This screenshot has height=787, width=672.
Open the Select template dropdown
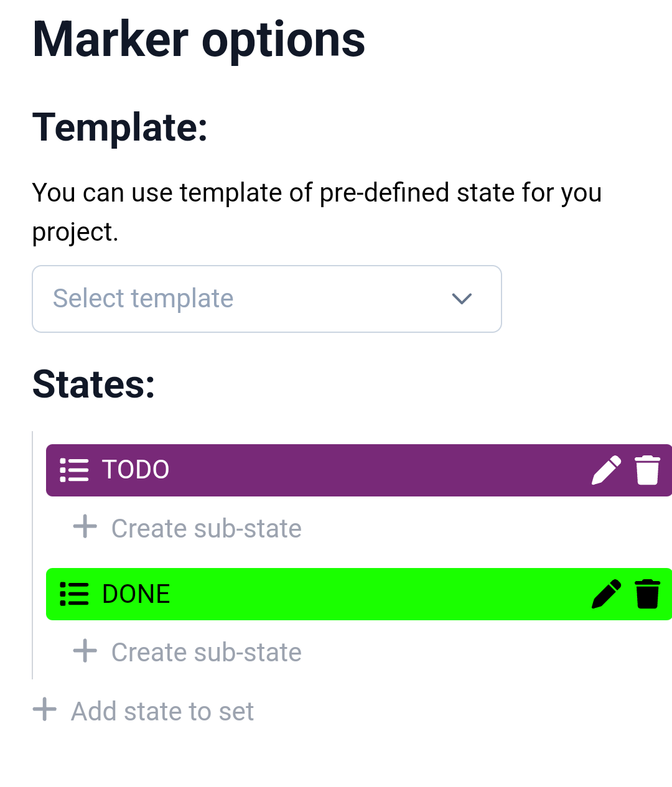point(267,299)
